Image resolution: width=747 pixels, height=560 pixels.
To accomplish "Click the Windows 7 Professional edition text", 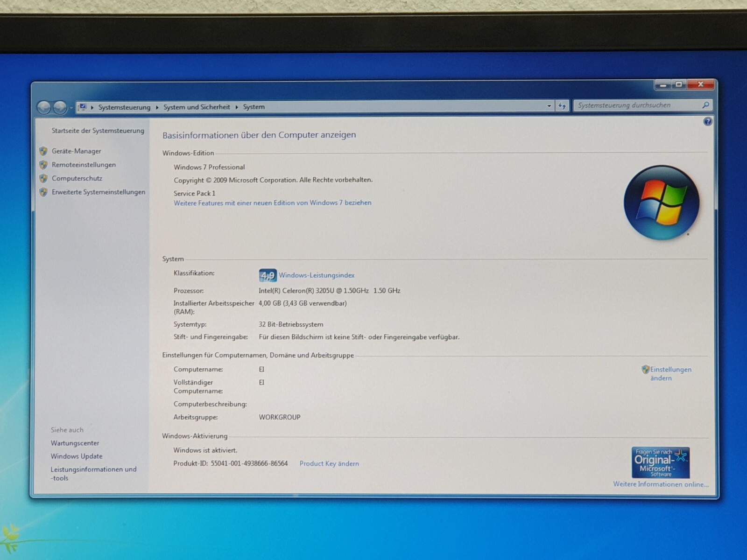I will click(x=209, y=167).
